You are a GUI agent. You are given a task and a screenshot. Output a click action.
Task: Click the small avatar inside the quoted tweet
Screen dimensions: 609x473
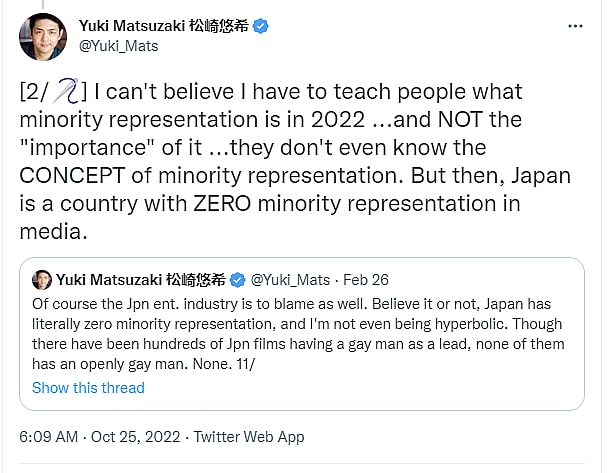42,279
